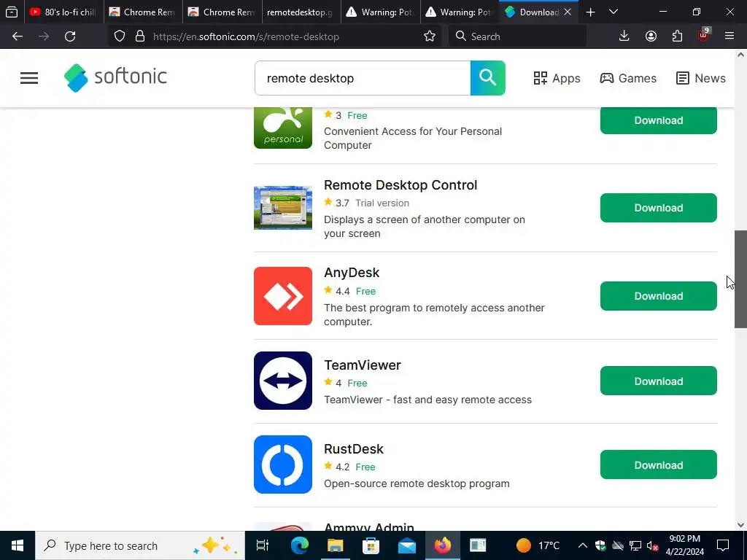Download AnyDesk

659,296
